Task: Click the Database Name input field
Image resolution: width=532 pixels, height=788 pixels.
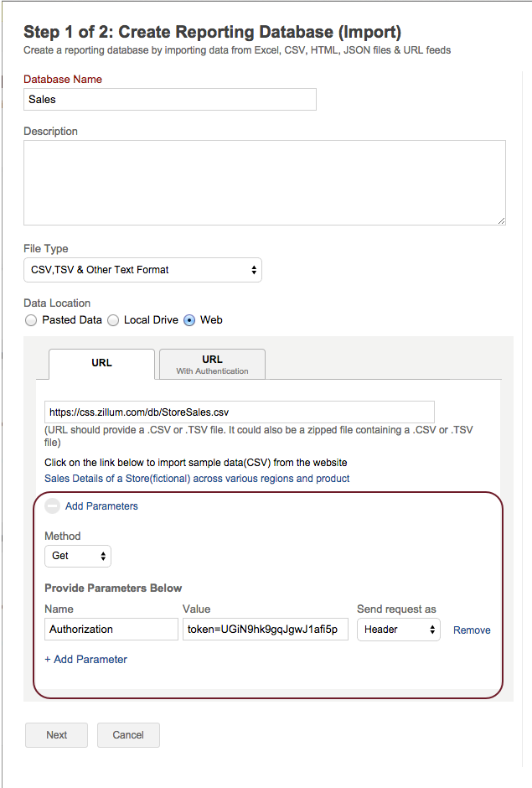Action: (x=170, y=99)
